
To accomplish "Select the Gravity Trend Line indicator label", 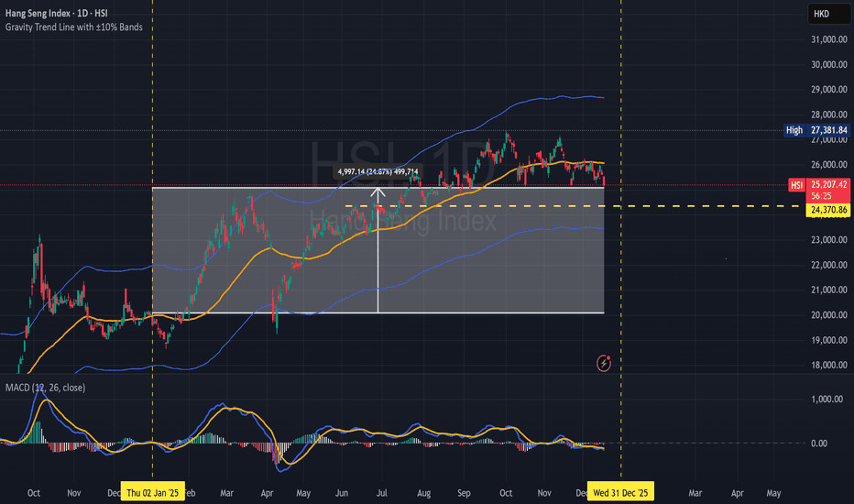I will point(78,26).
